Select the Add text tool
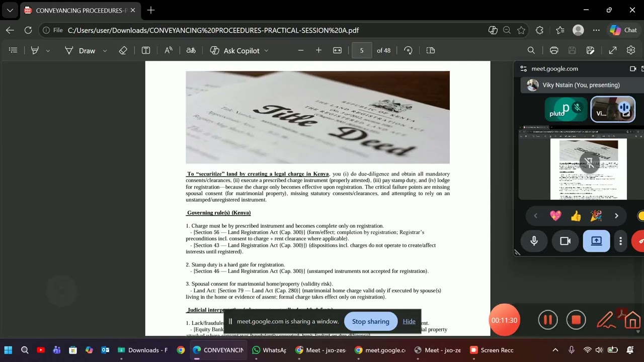The height and width of the screenshot is (362, 644). click(146, 50)
